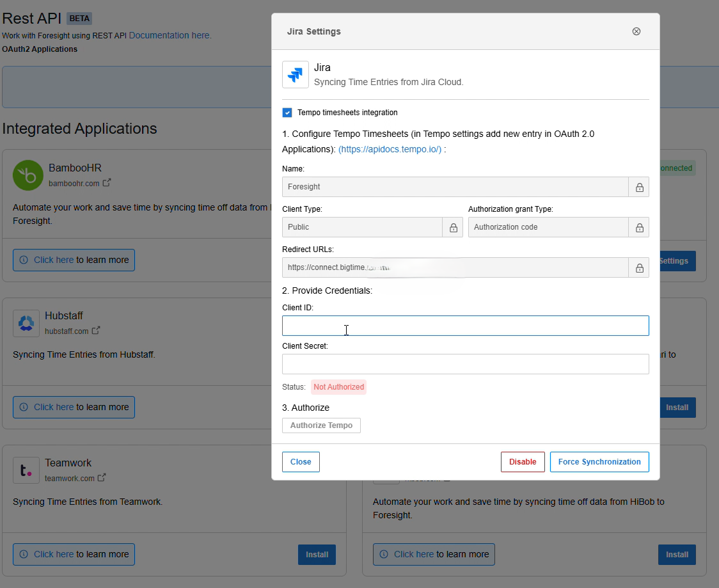Open the teamwork.com external link icon
719x588 pixels.
click(102, 477)
